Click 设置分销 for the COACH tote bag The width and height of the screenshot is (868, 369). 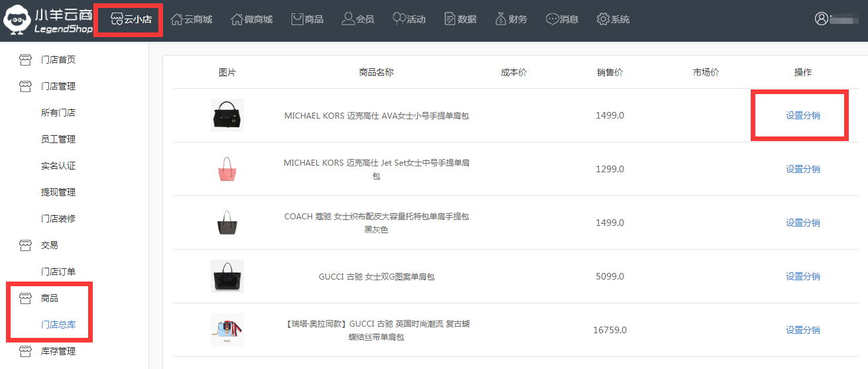click(802, 223)
